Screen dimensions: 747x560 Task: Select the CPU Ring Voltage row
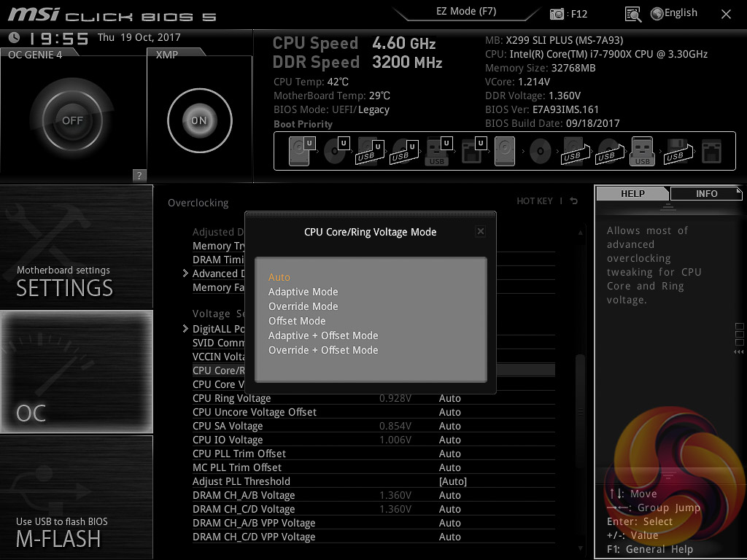coord(373,398)
